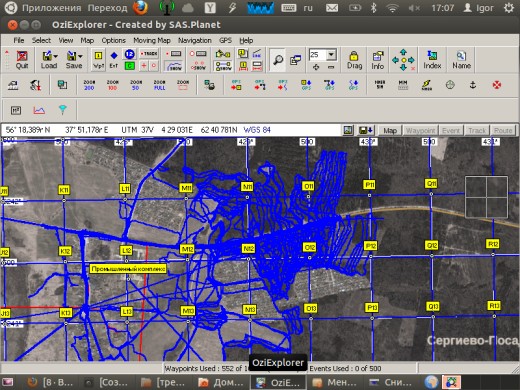The width and height of the screenshot is (520, 390).
Task: Pan the map right with the arrow
Action: 411,60
